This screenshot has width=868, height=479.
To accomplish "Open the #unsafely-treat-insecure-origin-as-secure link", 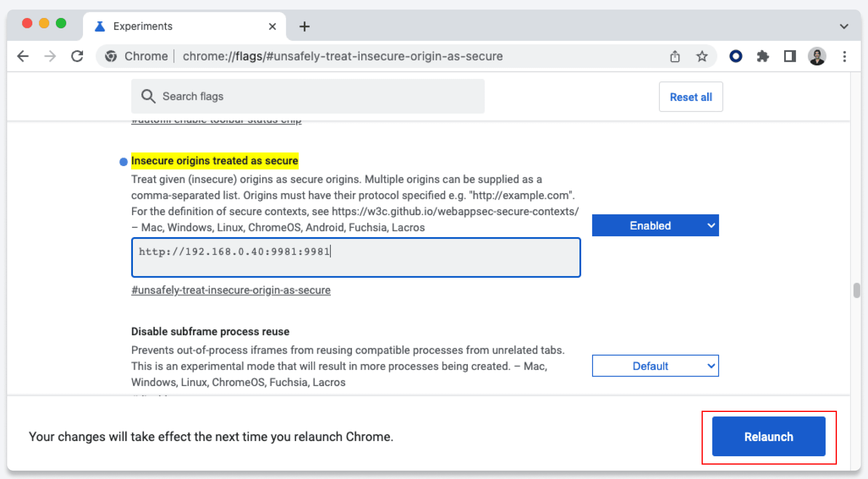I will pyautogui.click(x=231, y=290).
